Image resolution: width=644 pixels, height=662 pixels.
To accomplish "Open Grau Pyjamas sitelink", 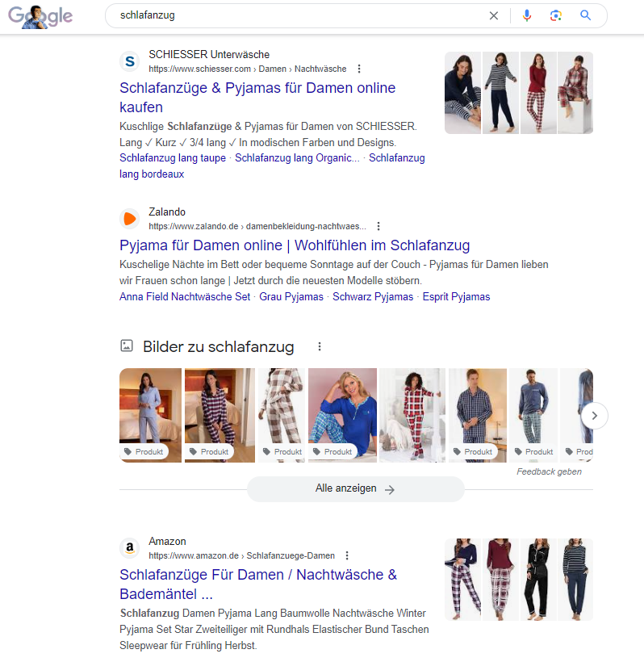I will tap(291, 297).
